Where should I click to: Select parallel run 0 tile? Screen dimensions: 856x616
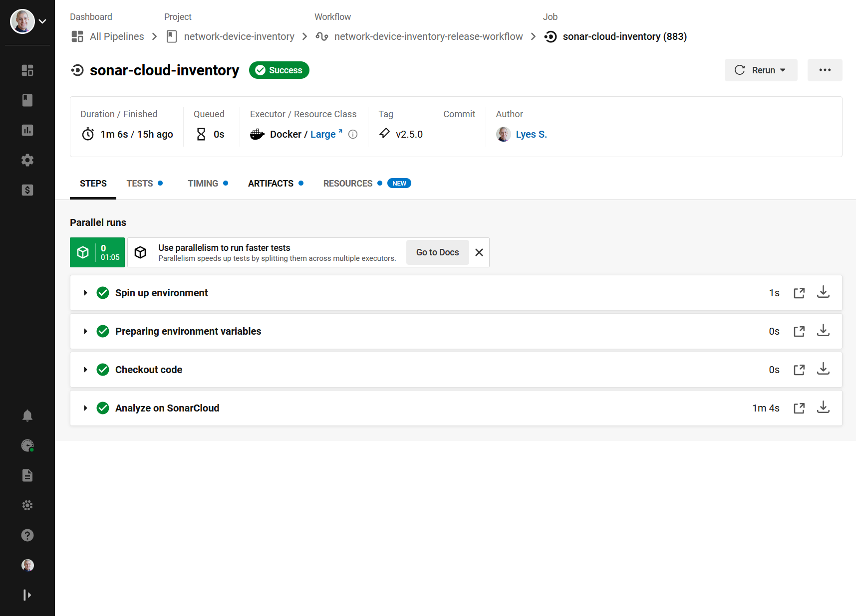pos(97,252)
